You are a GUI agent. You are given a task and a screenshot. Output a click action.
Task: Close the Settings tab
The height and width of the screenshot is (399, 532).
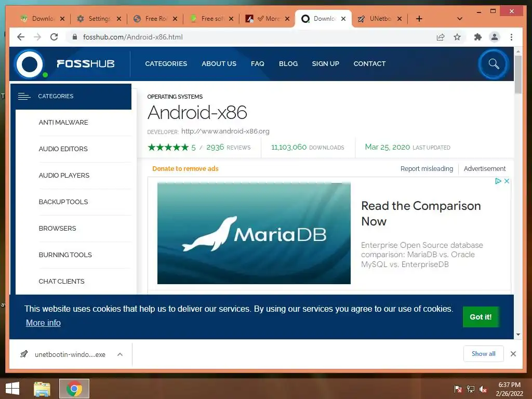tap(119, 19)
